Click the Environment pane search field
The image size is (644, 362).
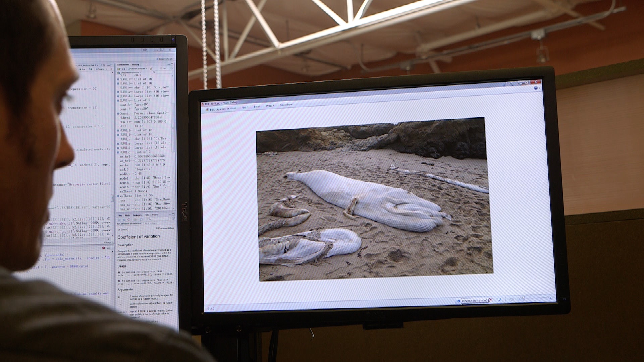pyautogui.click(x=162, y=72)
